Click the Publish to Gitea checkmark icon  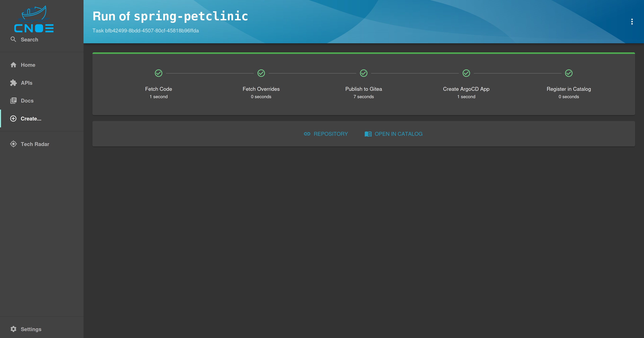click(x=363, y=73)
